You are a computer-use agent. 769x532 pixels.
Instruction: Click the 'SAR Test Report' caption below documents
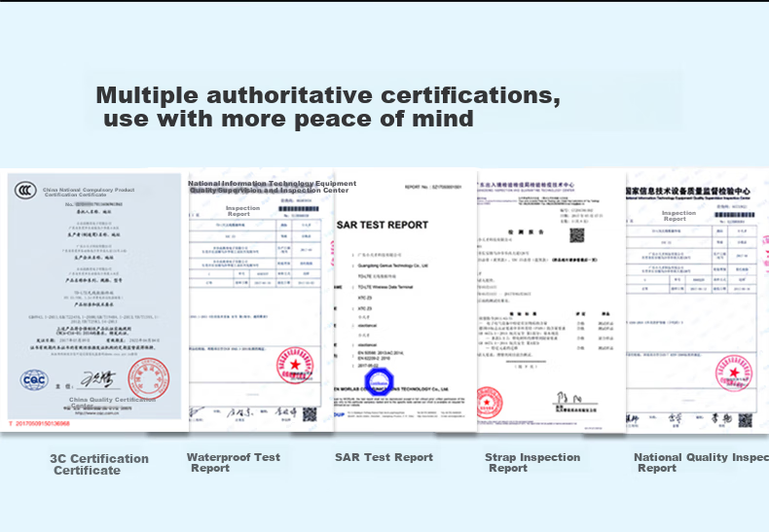point(384,457)
